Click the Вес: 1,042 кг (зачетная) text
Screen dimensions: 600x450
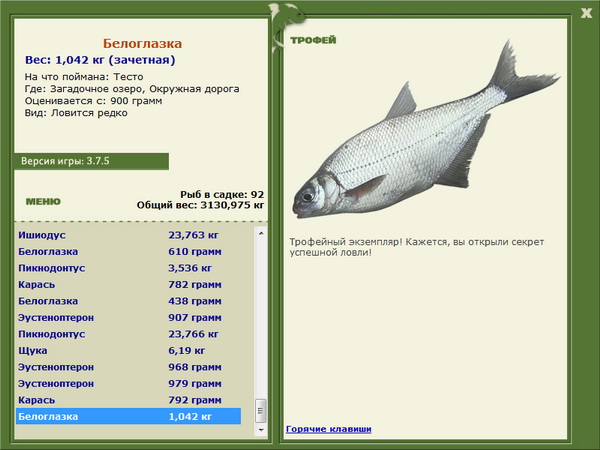[100, 60]
